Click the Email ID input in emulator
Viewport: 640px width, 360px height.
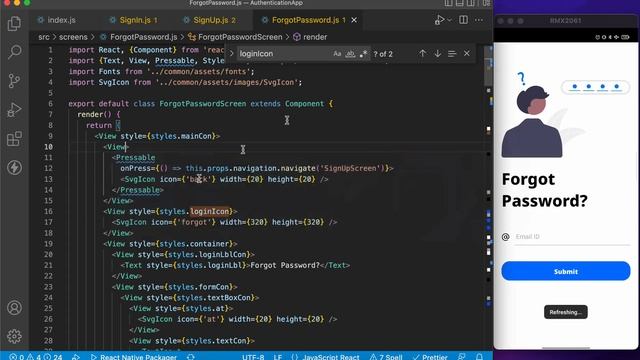pyautogui.click(x=573, y=237)
